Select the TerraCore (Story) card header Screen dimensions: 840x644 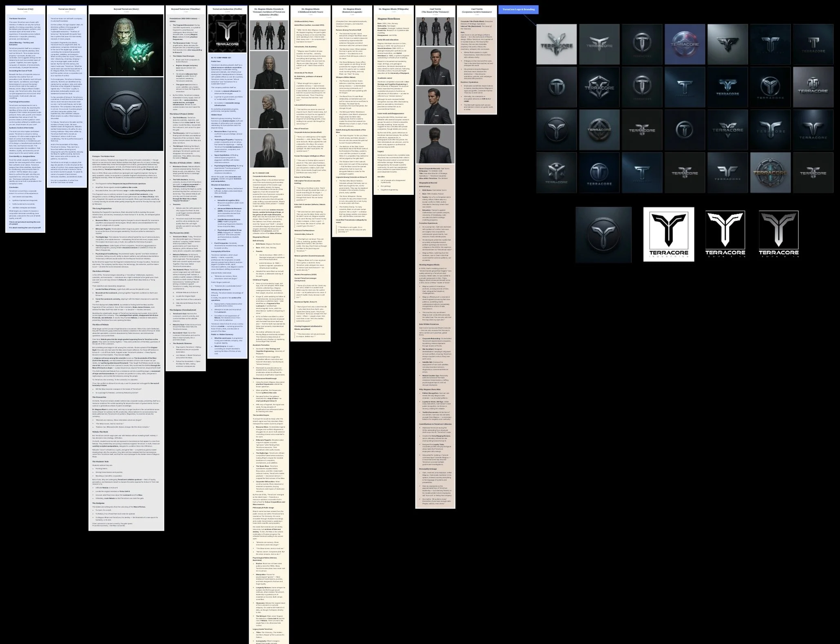(66, 9)
